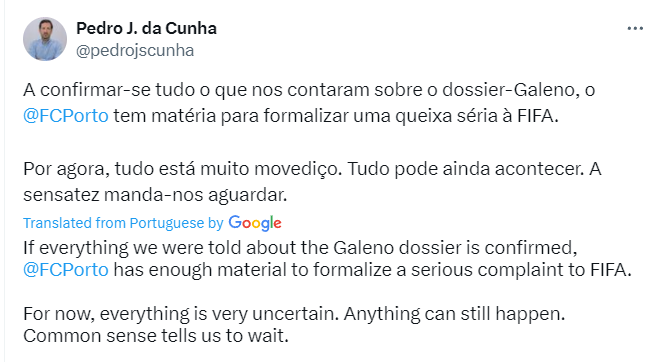Image resolution: width=655 pixels, height=362 pixels.
Task: Click the line 'sensatez manda-nos aguardar.'
Action: 155,195
